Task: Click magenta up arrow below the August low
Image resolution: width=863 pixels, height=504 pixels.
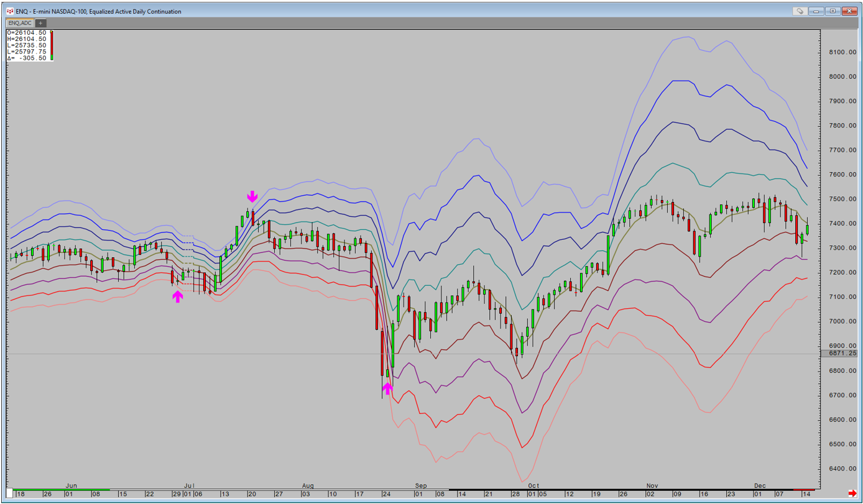Action: (x=387, y=388)
